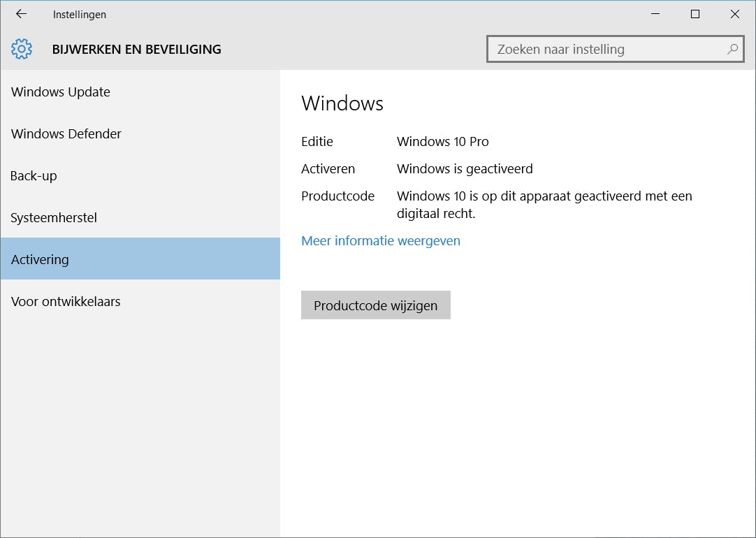Click the Activeren label
The width and height of the screenshot is (756, 538).
328,168
